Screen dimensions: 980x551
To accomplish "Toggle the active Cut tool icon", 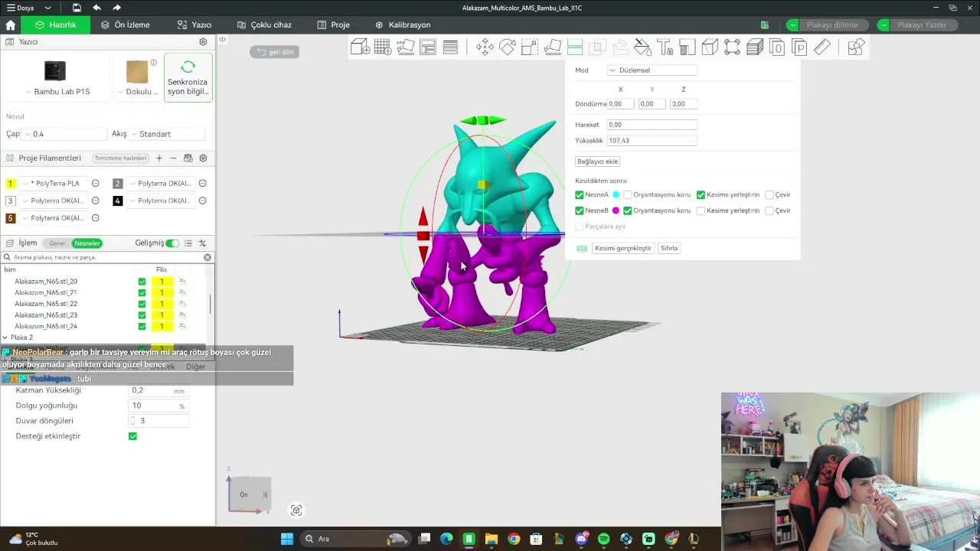I will click(575, 47).
